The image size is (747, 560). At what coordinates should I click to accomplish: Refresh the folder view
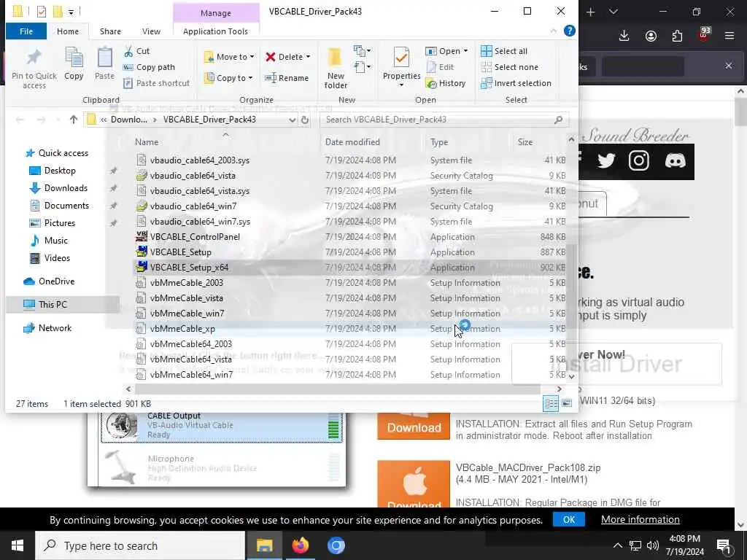coord(305,120)
